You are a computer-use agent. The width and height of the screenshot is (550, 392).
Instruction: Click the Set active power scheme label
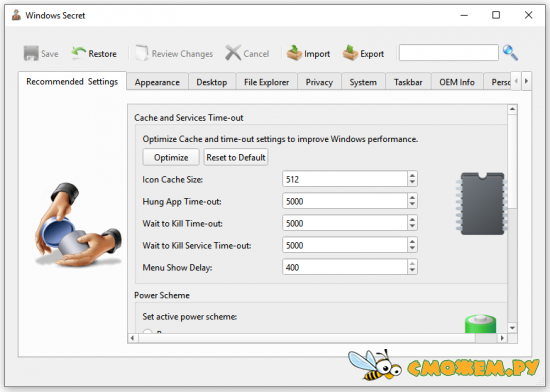click(189, 317)
